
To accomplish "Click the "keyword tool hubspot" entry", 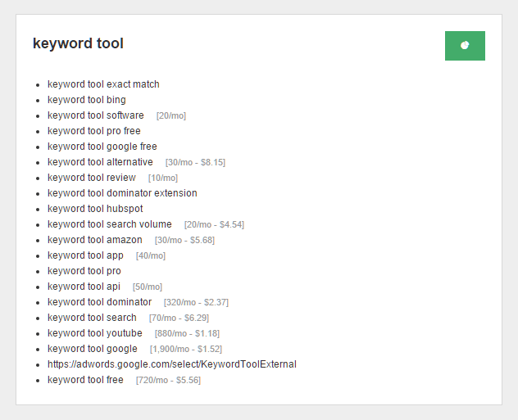I will point(95,209).
